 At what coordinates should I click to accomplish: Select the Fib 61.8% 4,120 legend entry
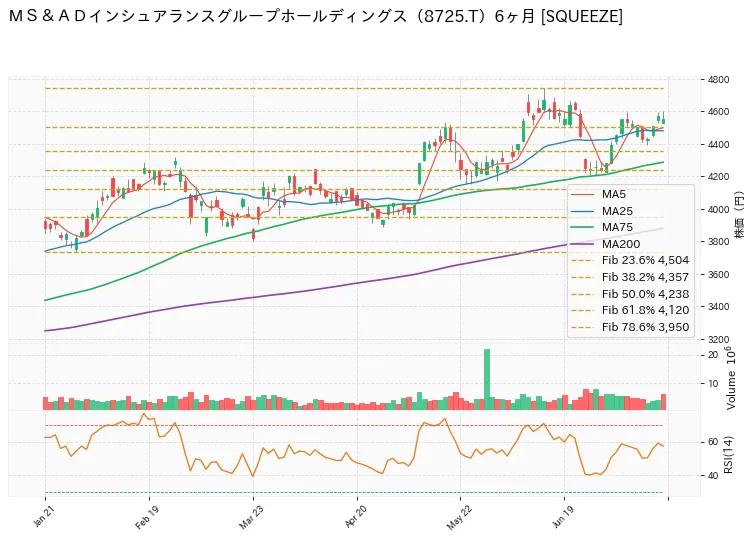coord(631,310)
